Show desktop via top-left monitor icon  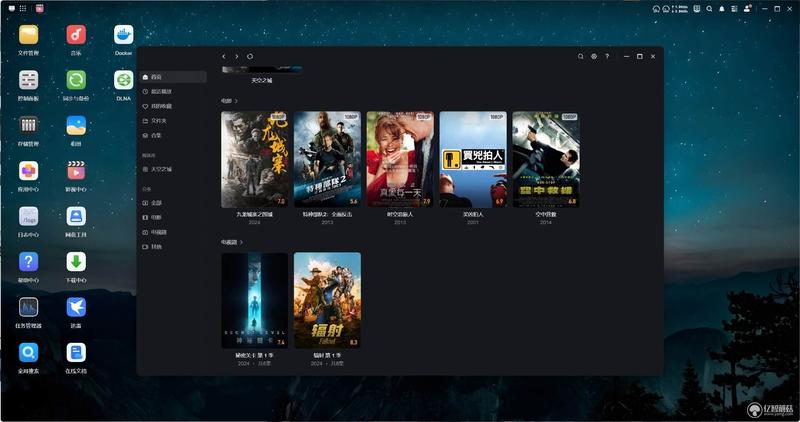pyautogui.click(x=11, y=8)
